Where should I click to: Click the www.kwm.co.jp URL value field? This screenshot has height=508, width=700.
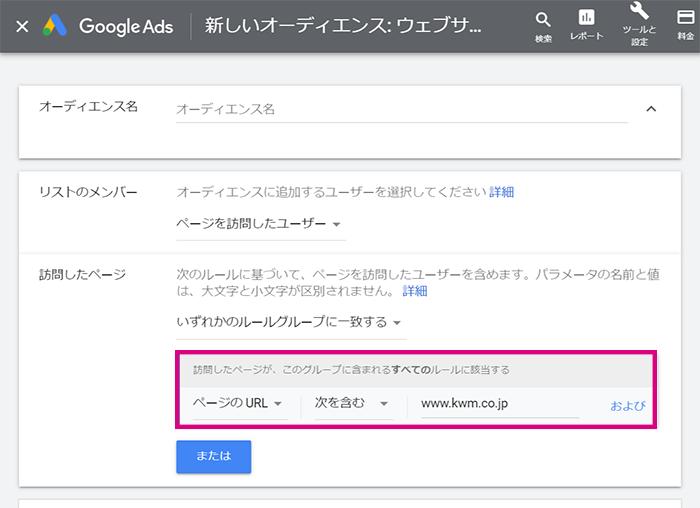tap(500, 404)
